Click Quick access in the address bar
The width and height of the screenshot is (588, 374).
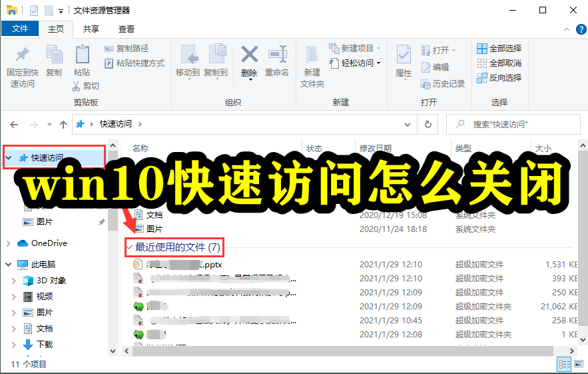[116, 124]
